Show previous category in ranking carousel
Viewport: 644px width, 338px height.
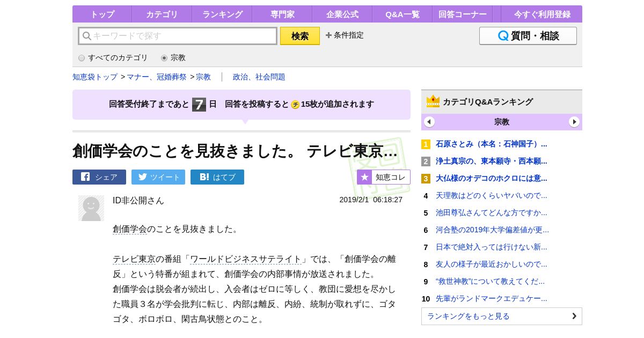tap(429, 122)
